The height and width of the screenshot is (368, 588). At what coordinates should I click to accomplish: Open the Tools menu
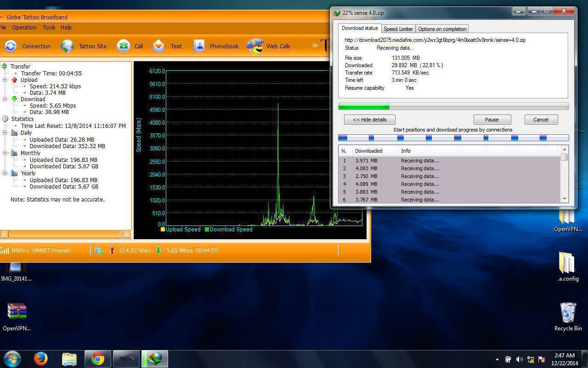point(49,28)
